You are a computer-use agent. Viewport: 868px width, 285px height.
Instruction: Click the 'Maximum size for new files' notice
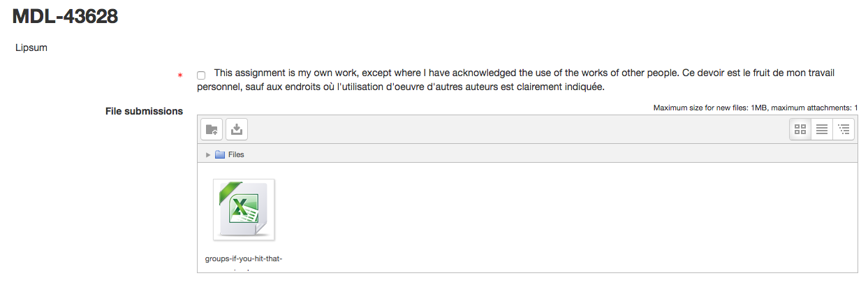point(756,108)
